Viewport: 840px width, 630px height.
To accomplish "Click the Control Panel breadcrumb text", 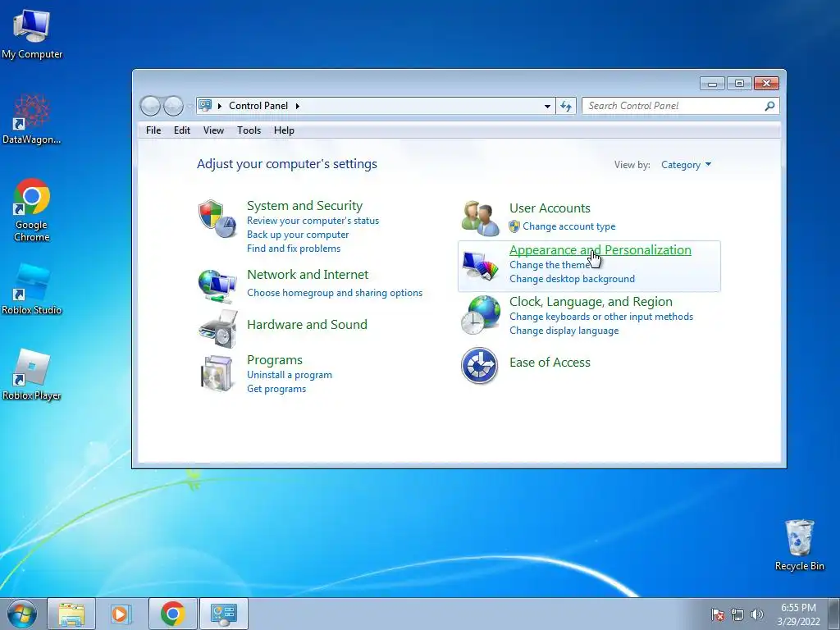I will tap(258, 106).
